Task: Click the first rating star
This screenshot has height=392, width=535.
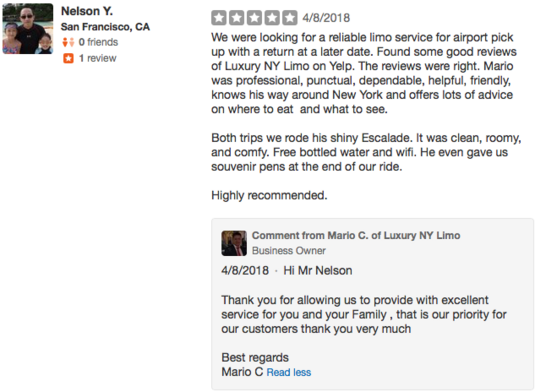Action: tap(219, 18)
